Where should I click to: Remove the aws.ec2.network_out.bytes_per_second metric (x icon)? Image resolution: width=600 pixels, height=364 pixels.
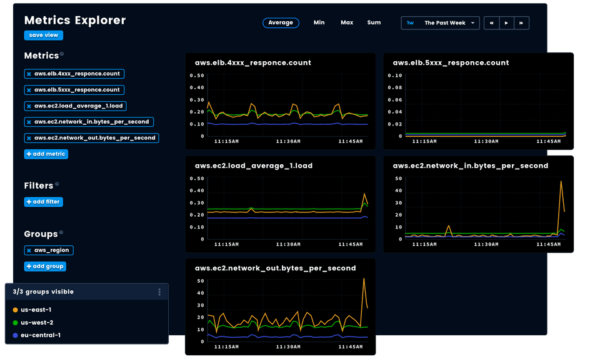click(x=29, y=139)
